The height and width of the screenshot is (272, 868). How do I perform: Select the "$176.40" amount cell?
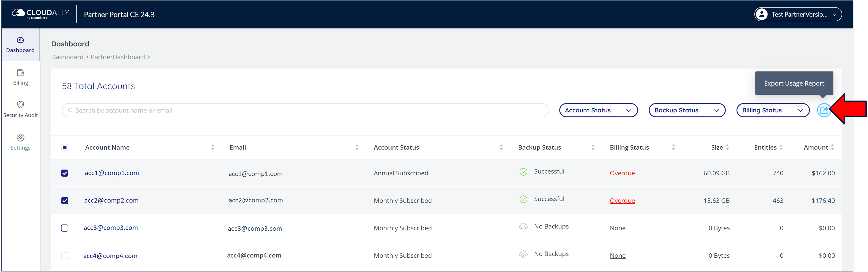pos(823,201)
